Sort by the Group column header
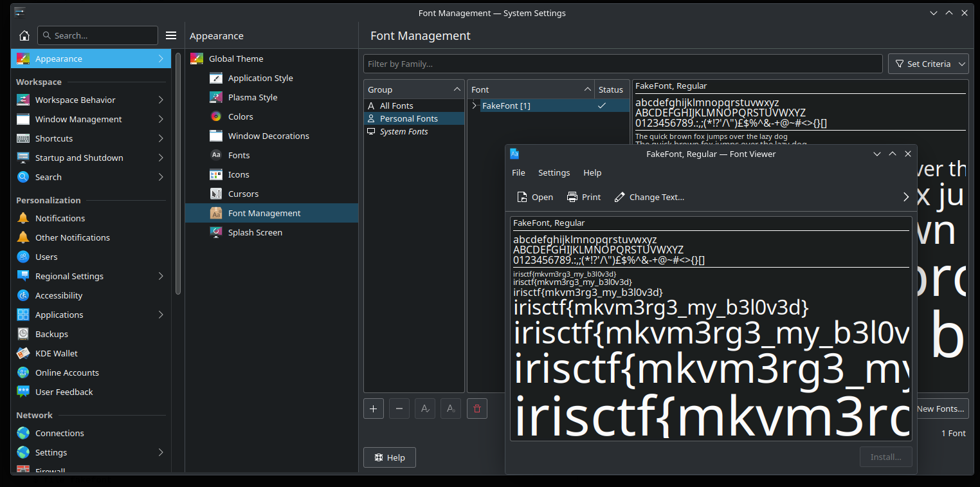This screenshot has width=980, height=487. pyautogui.click(x=414, y=89)
